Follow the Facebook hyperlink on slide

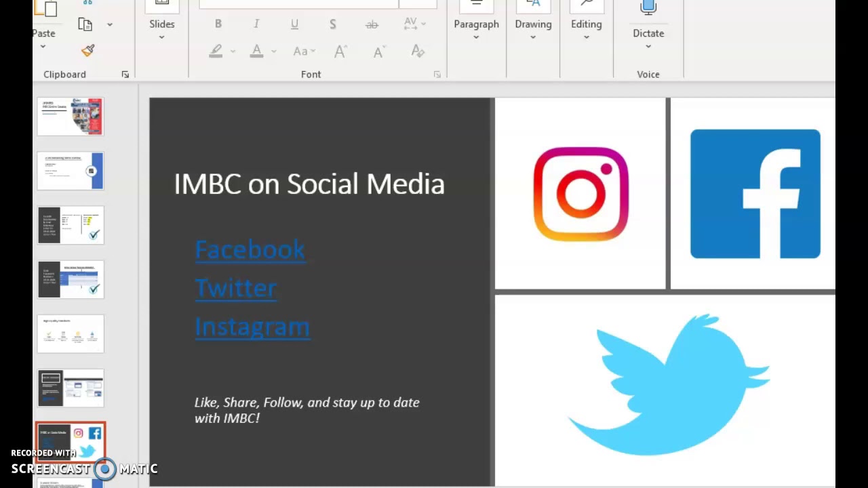[x=250, y=249]
